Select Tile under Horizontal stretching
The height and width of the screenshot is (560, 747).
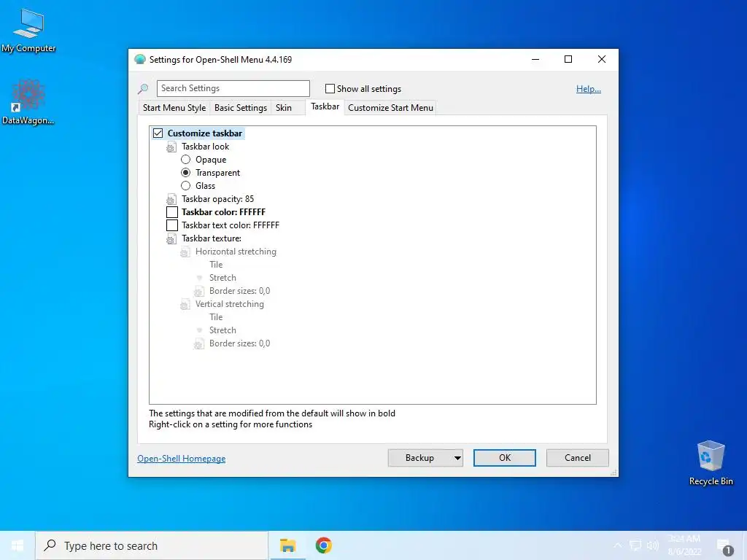pos(216,265)
